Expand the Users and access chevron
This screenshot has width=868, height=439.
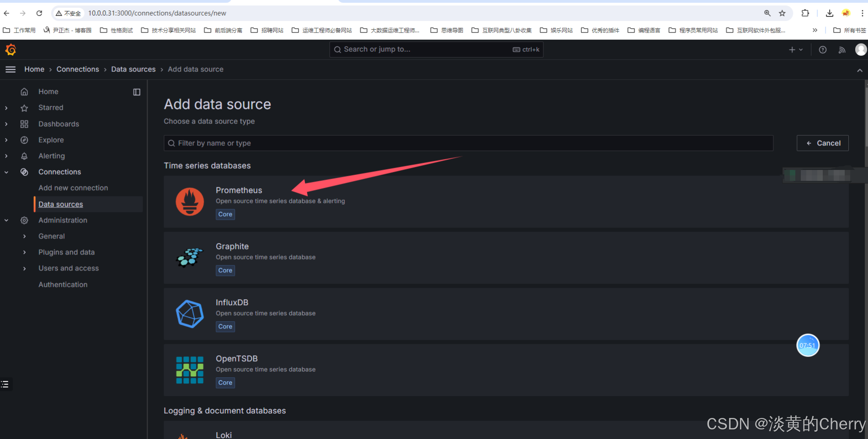click(x=24, y=268)
